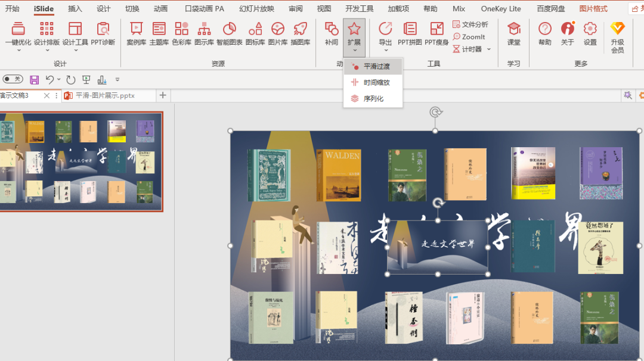
Task: Open the customize quick access toolbar dropdown
Action: [x=117, y=80]
